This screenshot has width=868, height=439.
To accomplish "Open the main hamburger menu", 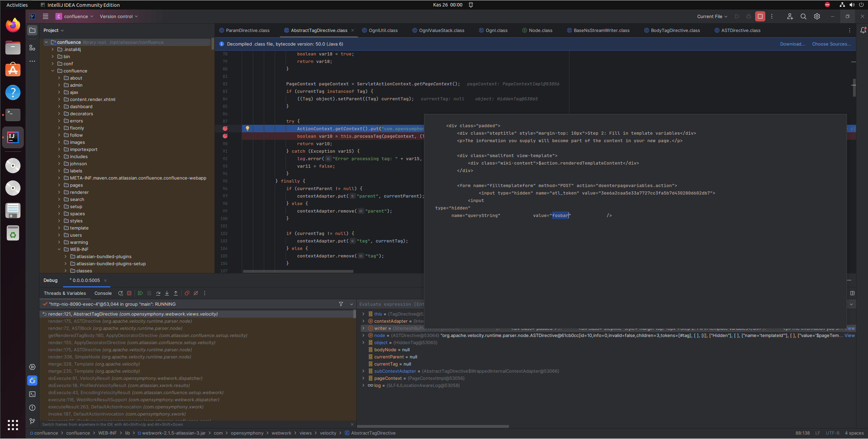I will click(46, 16).
